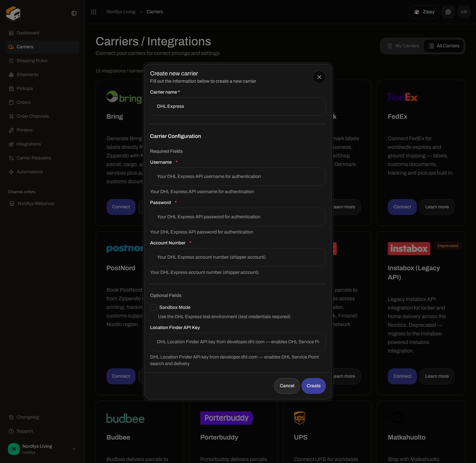Close the Create new carrier dialog
Image resolution: width=476 pixels, height=463 pixels.
(319, 77)
